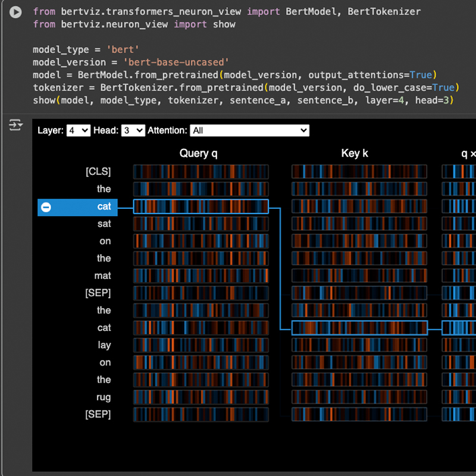The height and width of the screenshot is (476, 476).
Task: Click the first import line of code
Action: (x=227, y=11)
